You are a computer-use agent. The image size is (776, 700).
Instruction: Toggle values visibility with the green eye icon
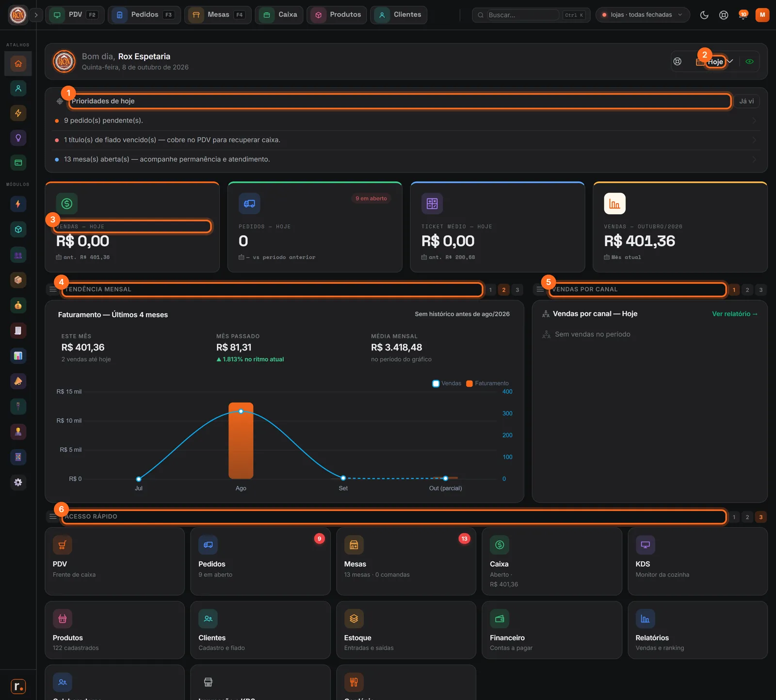749,62
